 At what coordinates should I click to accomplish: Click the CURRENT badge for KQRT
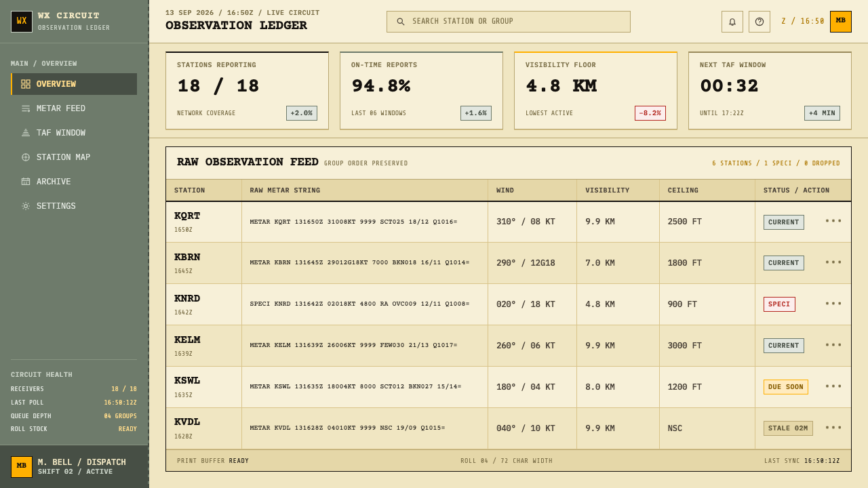784,222
